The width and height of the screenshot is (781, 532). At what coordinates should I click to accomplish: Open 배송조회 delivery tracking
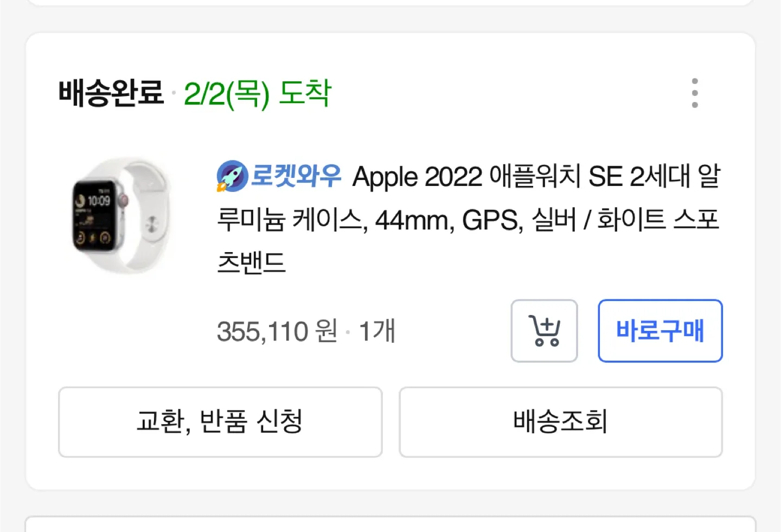[x=560, y=422]
